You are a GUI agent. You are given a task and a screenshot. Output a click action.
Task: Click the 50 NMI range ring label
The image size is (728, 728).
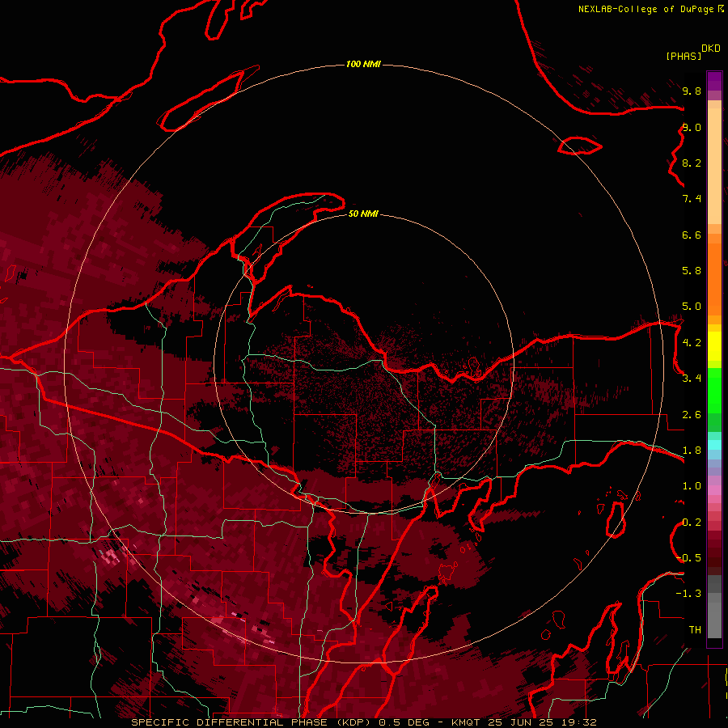point(363,214)
